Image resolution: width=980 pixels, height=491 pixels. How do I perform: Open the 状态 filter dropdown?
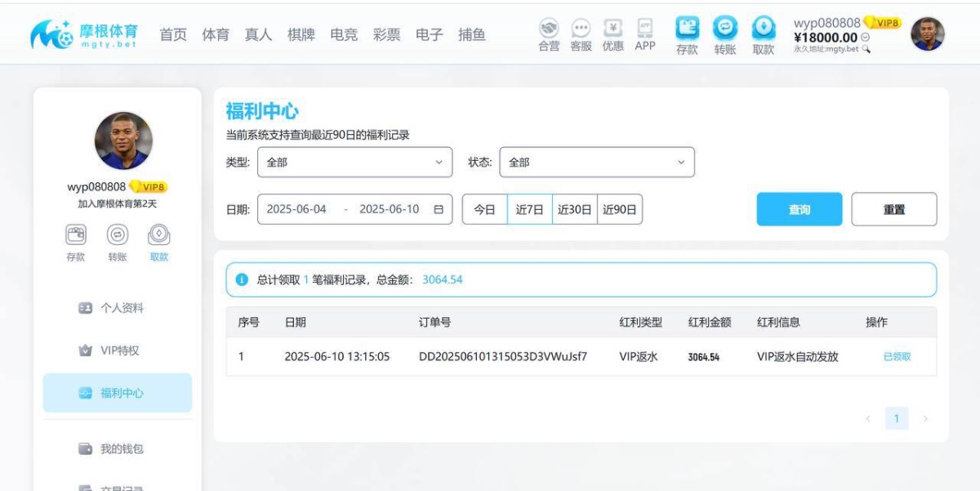click(597, 162)
